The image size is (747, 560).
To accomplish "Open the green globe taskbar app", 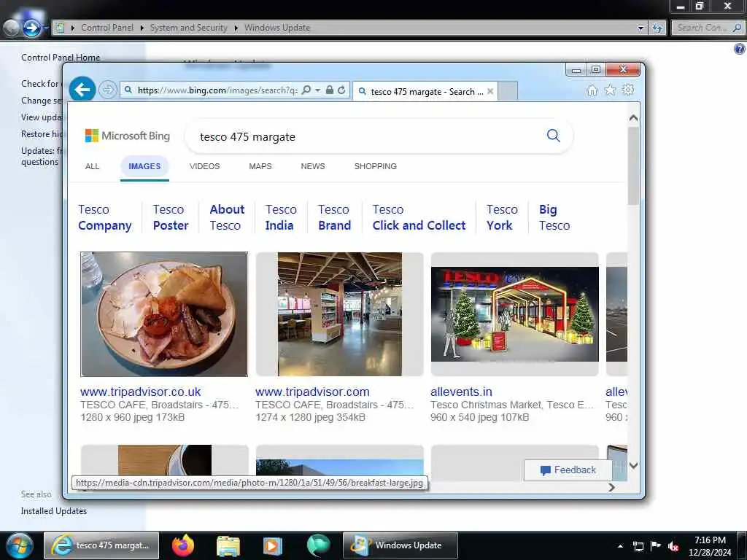I will click(x=318, y=545).
